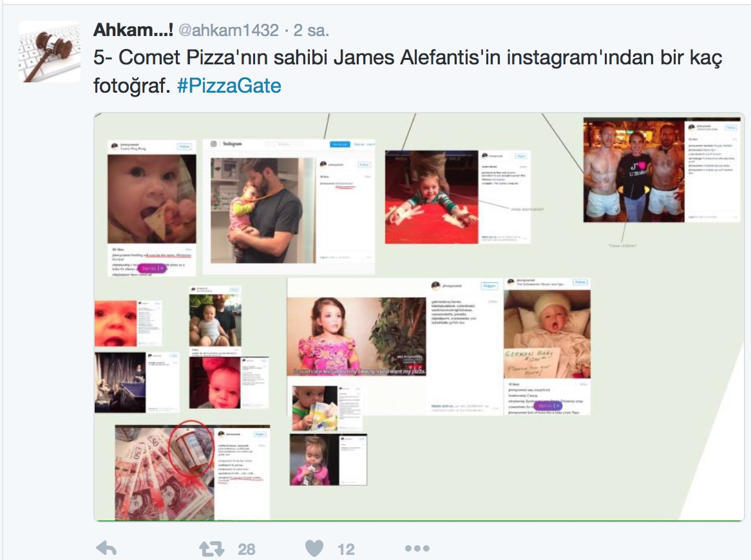
Task: Click the '2 sa.' timestamp
Action: pyautogui.click(x=311, y=30)
